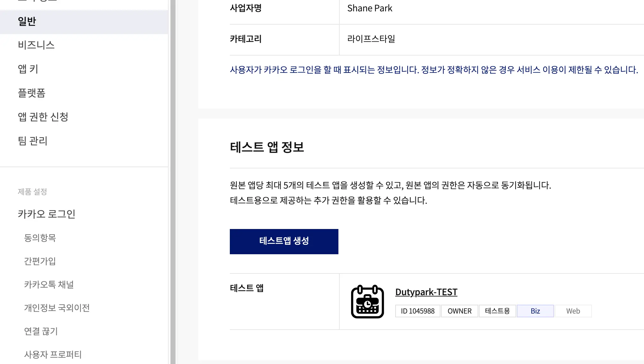Go to 카카오톡 채널 settings
Screen dimensions: 644x364
click(49, 285)
